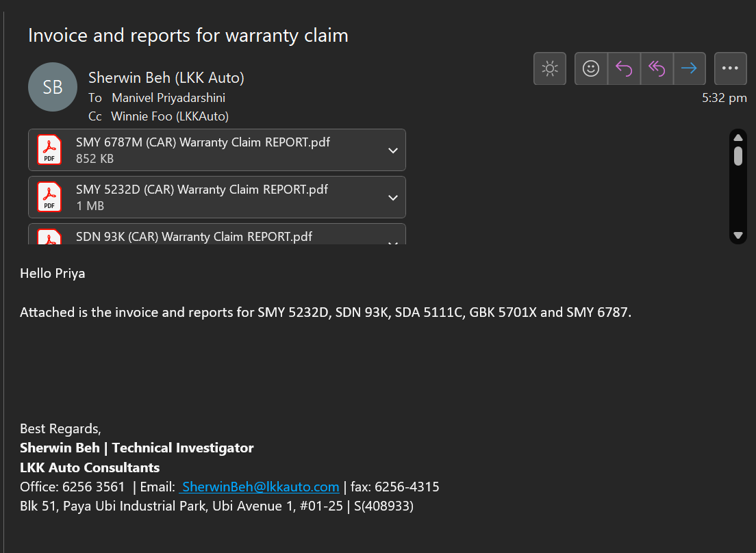Viewport: 756px width, 553px height.
Task: Toggle light/dark mode sun icon
Action: (549, 68)
